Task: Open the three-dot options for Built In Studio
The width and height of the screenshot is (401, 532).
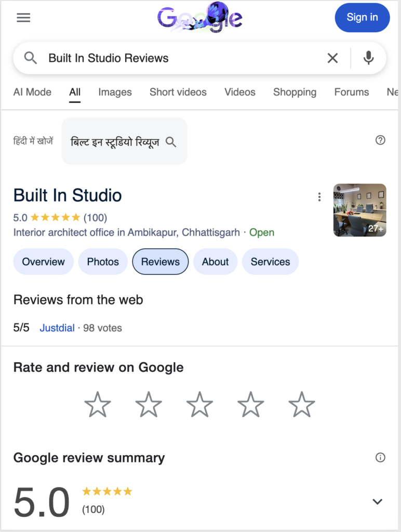Action: 319,197
